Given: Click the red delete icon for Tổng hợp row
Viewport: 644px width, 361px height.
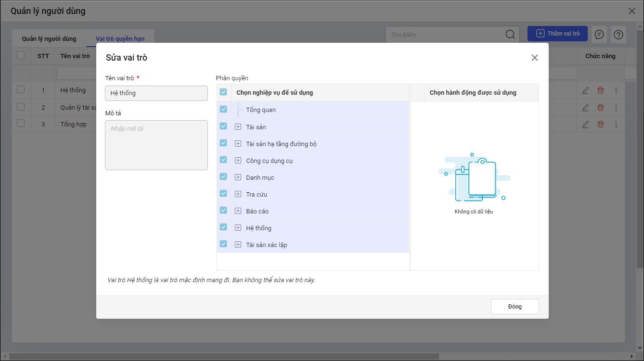Looking at the screenshot, I should point(601,124).
